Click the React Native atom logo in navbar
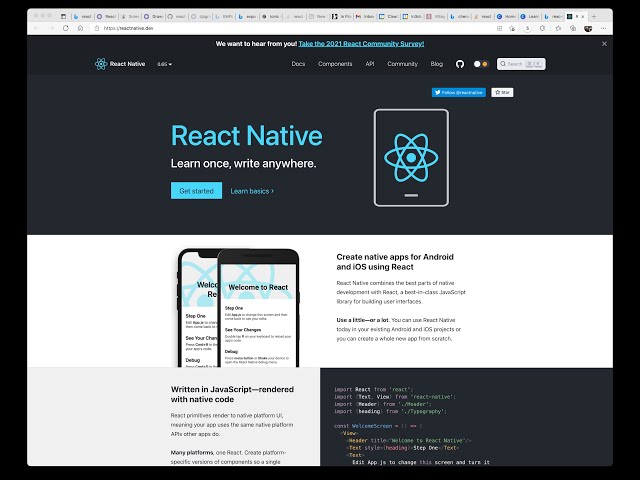The image size is (640, 480). click(x=101, y=64)
